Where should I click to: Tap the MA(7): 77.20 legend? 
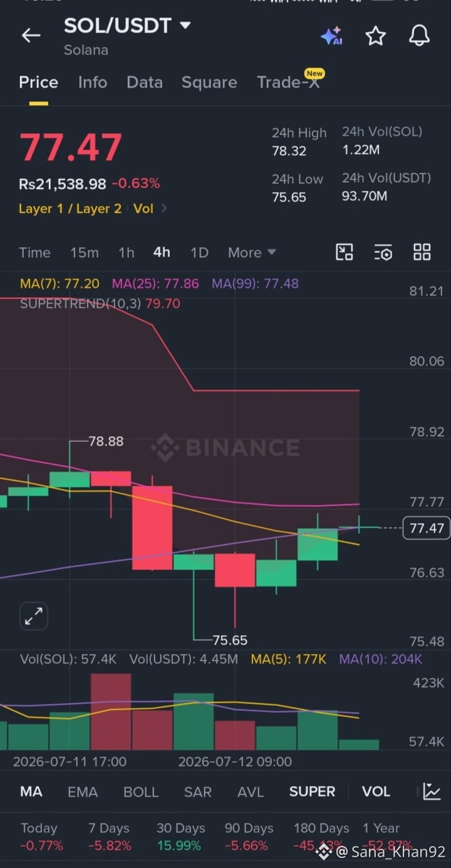click(60, 283)
